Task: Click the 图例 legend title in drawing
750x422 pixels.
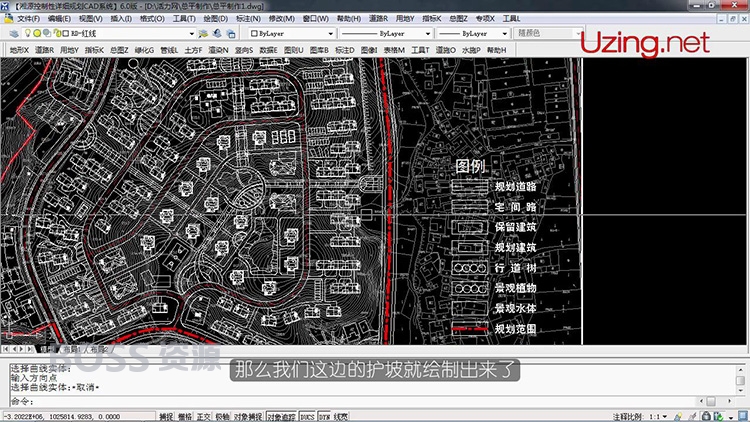Action: click(x=470, y=166)
